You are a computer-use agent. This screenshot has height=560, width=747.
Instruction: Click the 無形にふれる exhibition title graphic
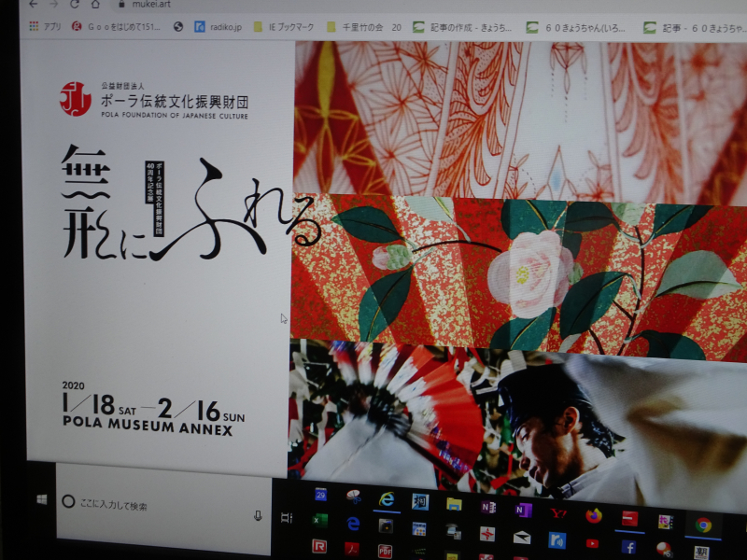tap(190, 204)
